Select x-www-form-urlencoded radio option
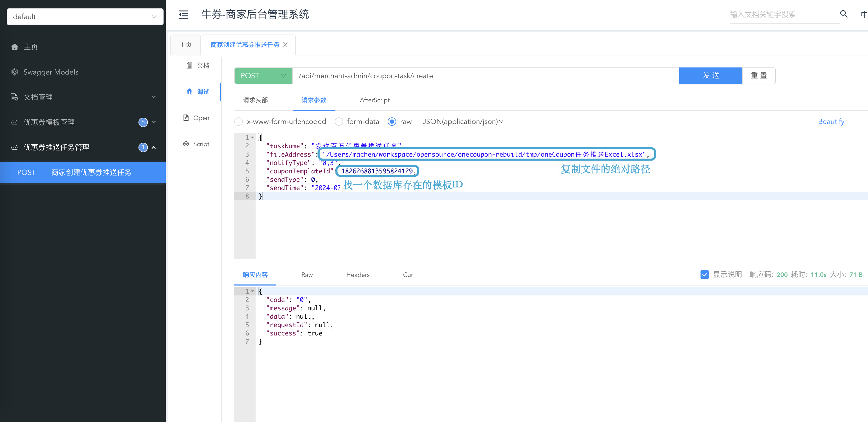This screenshot has width=868, height=422. 239,122
